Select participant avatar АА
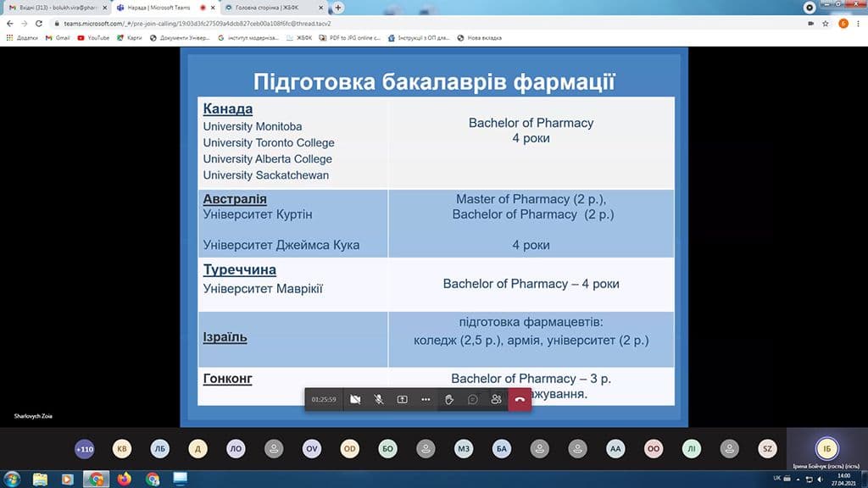The width and height of the screenshot is (868, 488). [x=615, y=449]
